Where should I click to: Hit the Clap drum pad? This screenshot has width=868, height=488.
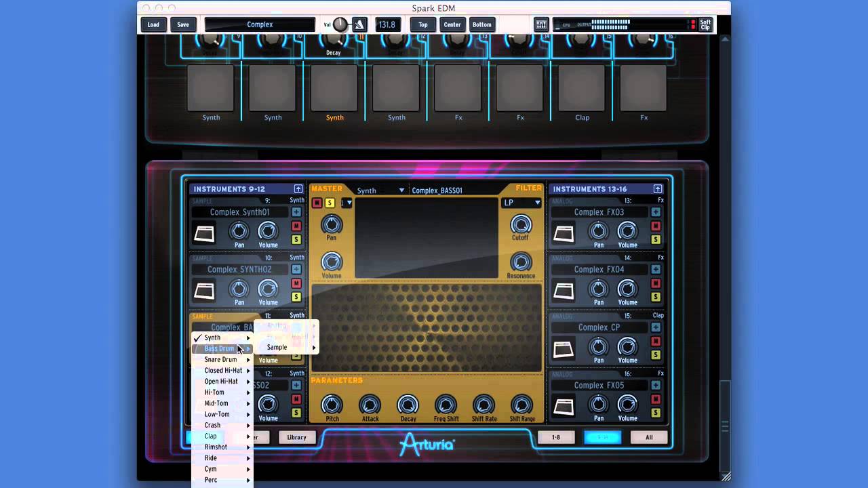click(x=582, y=88)
